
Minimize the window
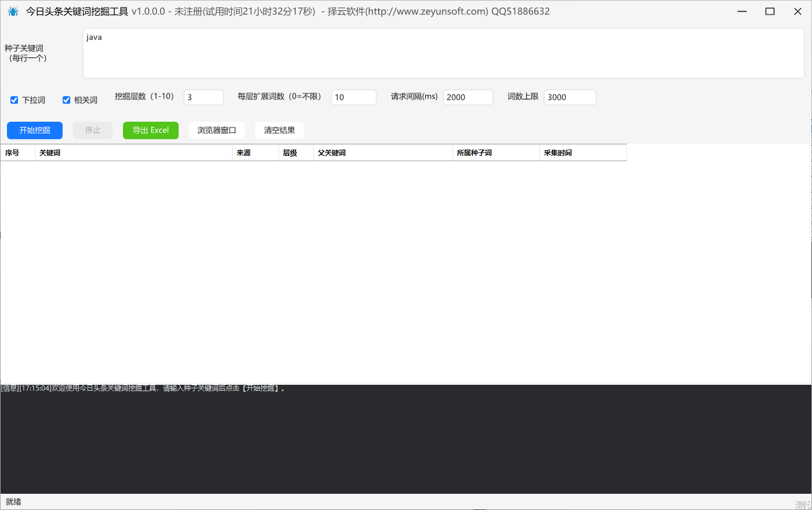[x=742, y=12]
